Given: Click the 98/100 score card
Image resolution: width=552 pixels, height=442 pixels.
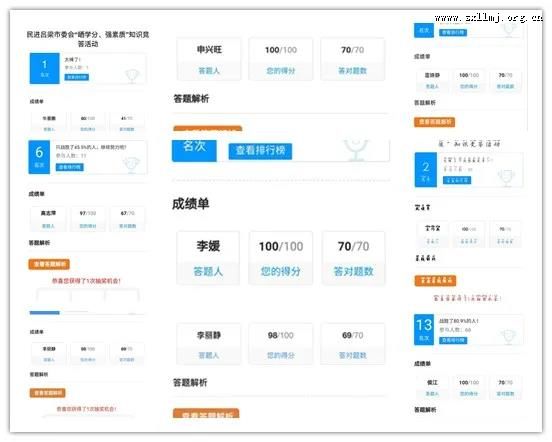Looking at the screenshot, I should pyautogui.click(x=281, y=344).
